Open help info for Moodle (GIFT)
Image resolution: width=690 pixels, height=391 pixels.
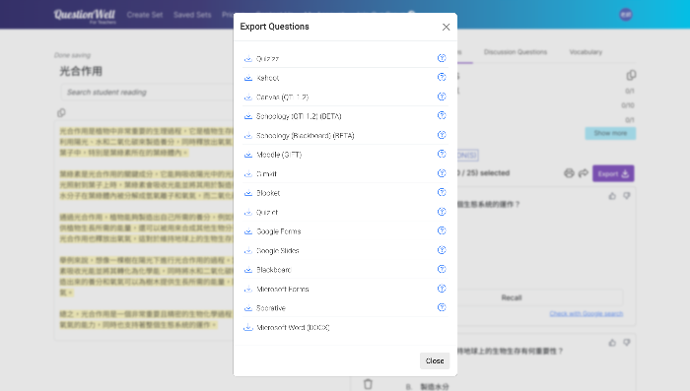[441, 154]
